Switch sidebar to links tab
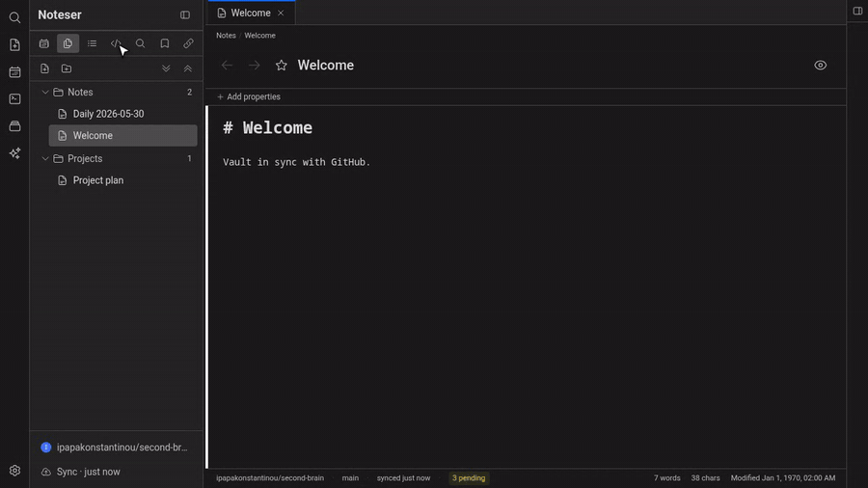The width and height of the screenshot is (868, 488). [x=188, y=43]
